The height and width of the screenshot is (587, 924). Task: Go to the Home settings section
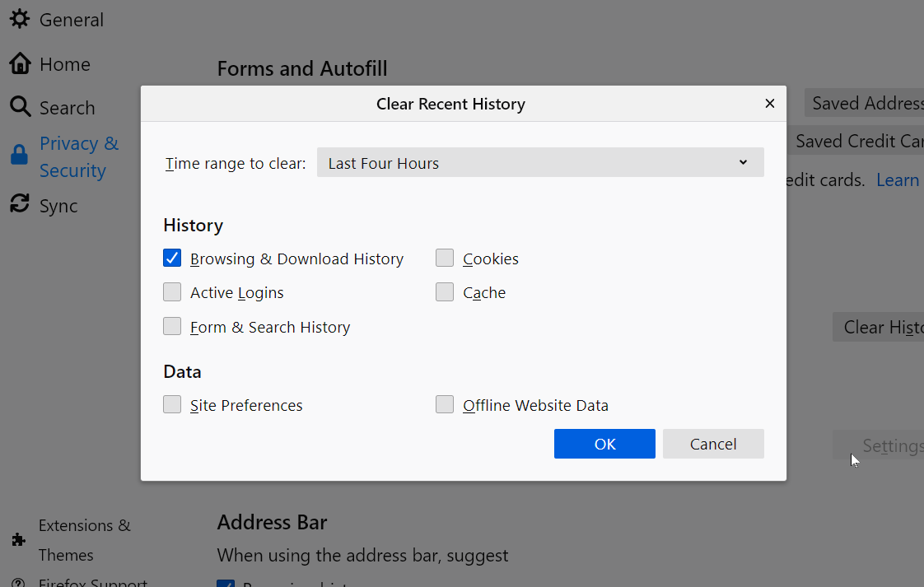click(63, 63)
